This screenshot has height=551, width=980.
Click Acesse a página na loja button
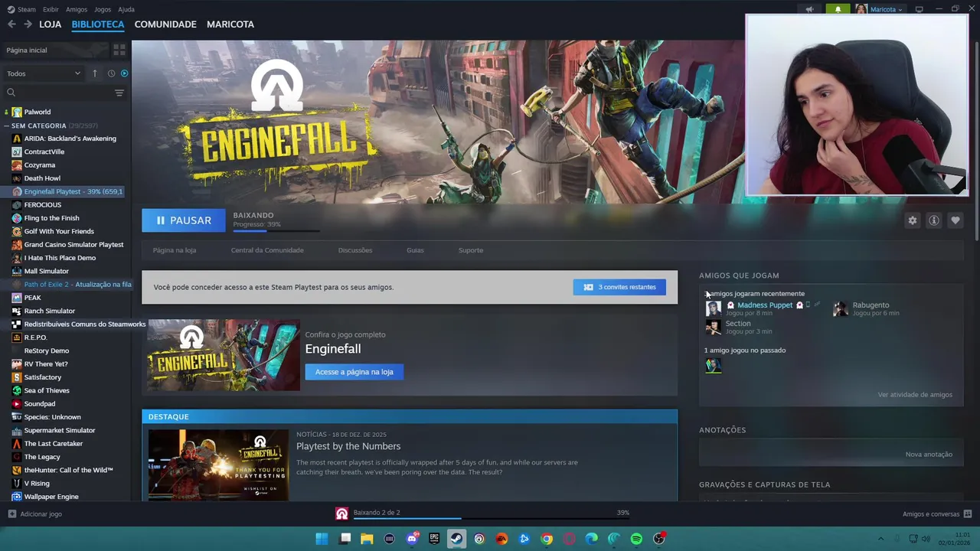[354, 372]
